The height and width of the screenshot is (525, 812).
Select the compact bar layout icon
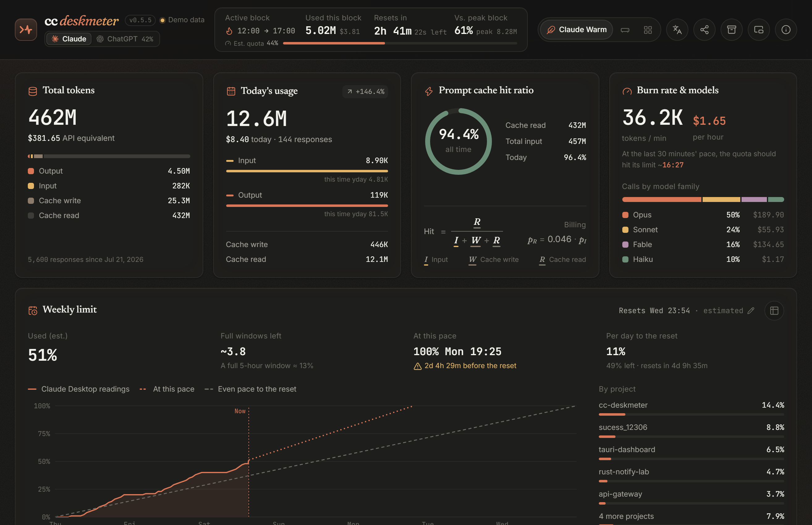[x=625, y=30]
